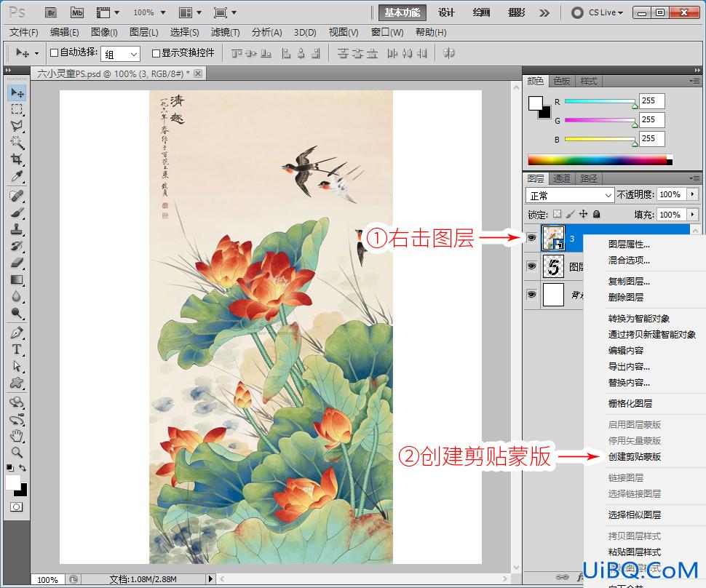Hide the number 5 layer eye icon

[x=532, y=266]
